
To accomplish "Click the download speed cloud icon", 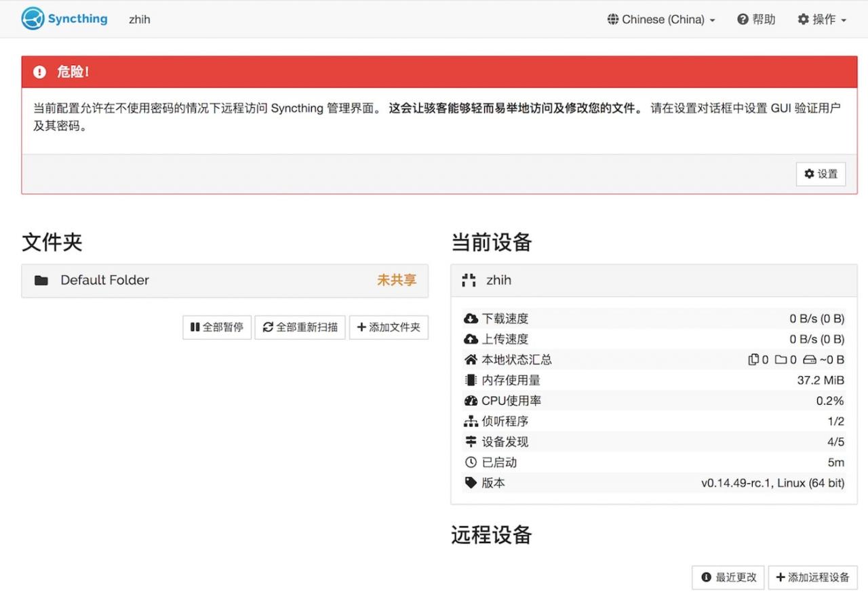I will pyautogui.click(x=471, y=319).
